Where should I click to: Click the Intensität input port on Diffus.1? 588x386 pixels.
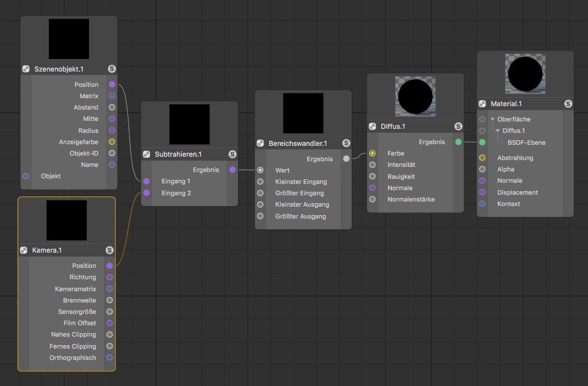click(372, 165)
